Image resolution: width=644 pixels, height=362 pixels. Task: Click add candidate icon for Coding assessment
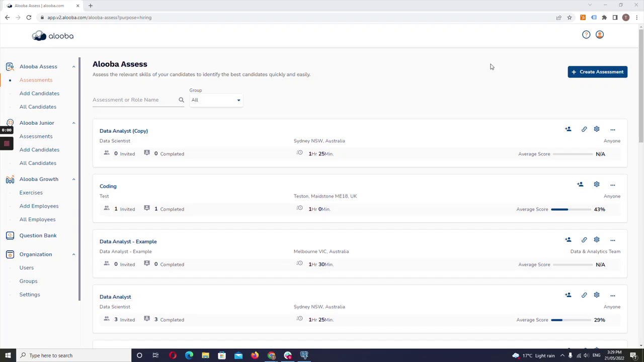pos(580,185)
